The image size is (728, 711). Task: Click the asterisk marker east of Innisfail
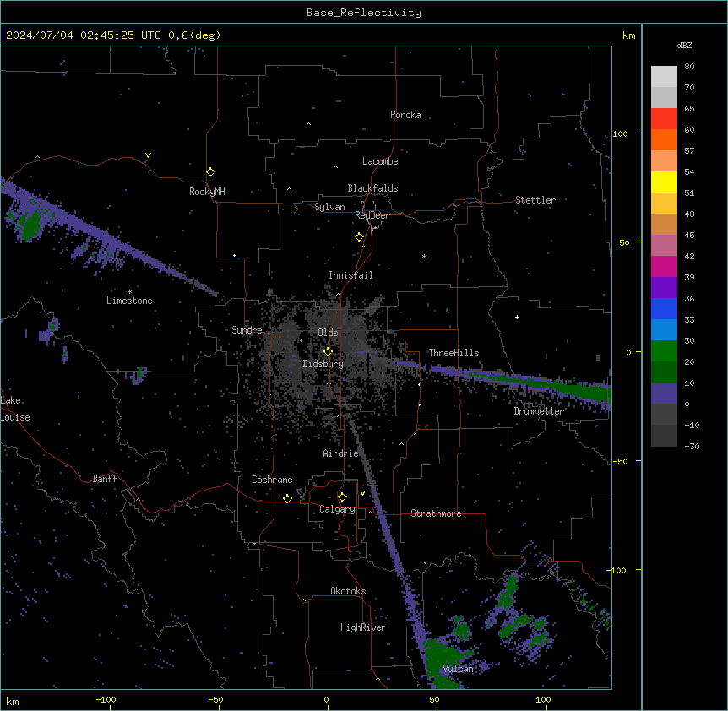pyautogui.click(x=424, y=257)
